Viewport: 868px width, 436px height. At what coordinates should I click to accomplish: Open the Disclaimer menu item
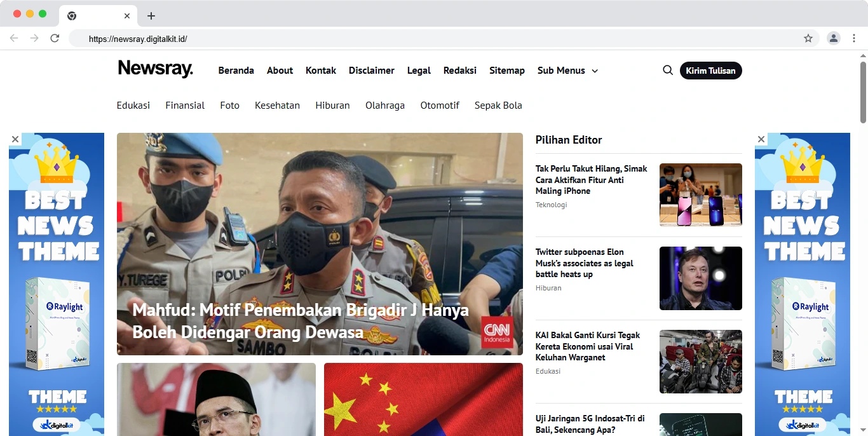click(372, 71)
